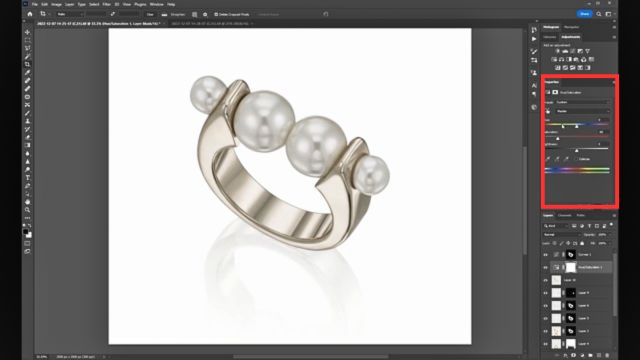Hide Layer 10 with its eye icon

(546, 280)
